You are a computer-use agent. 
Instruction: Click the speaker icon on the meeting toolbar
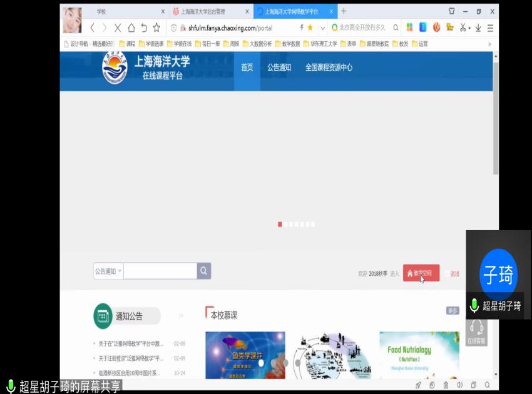coord(460,385)
